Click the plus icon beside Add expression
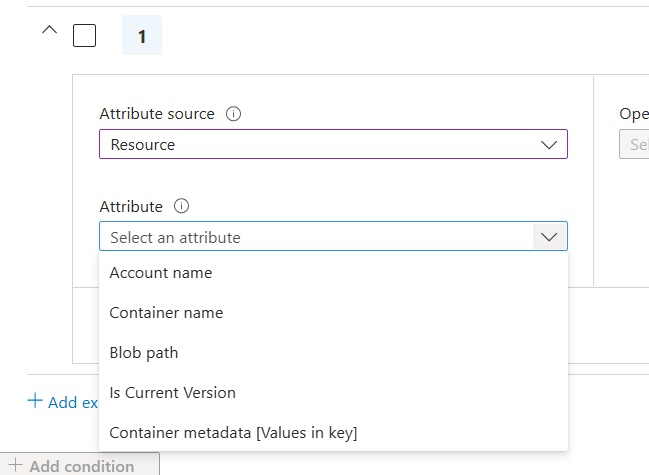This screenshot has height=475, width=649. tap(35, 401)
